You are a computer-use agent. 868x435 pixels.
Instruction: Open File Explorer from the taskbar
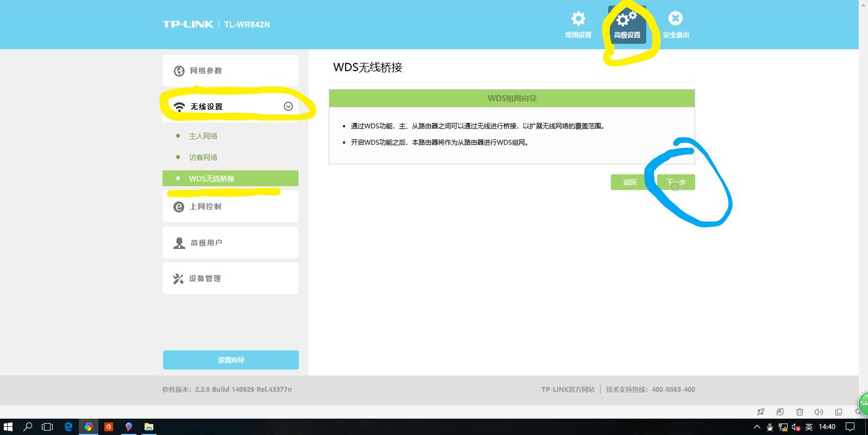(x=148, y=427)
